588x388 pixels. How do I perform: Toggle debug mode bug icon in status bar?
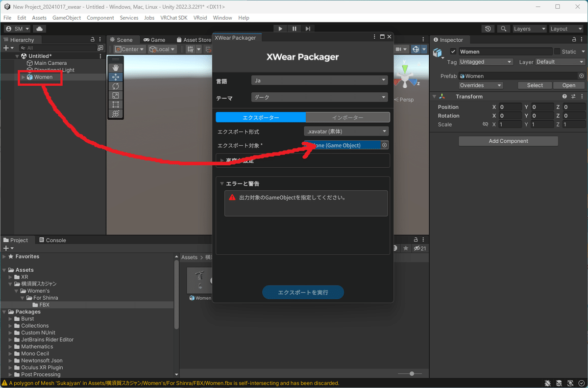click(x=548, y=383)
